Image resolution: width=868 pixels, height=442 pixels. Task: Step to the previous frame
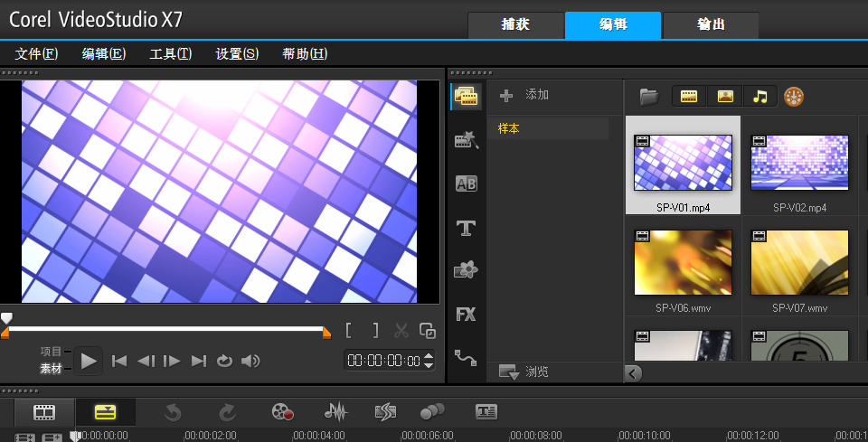(146, 362)
